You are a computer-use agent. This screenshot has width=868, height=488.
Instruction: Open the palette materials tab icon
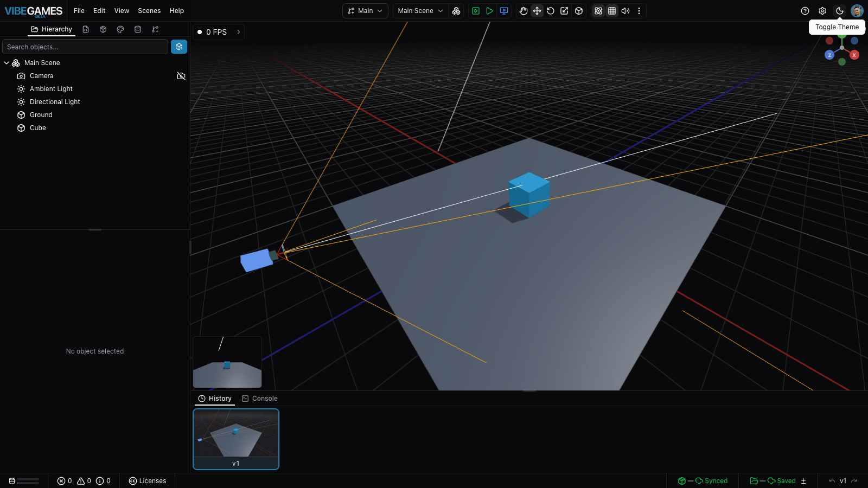pos(120,29)
